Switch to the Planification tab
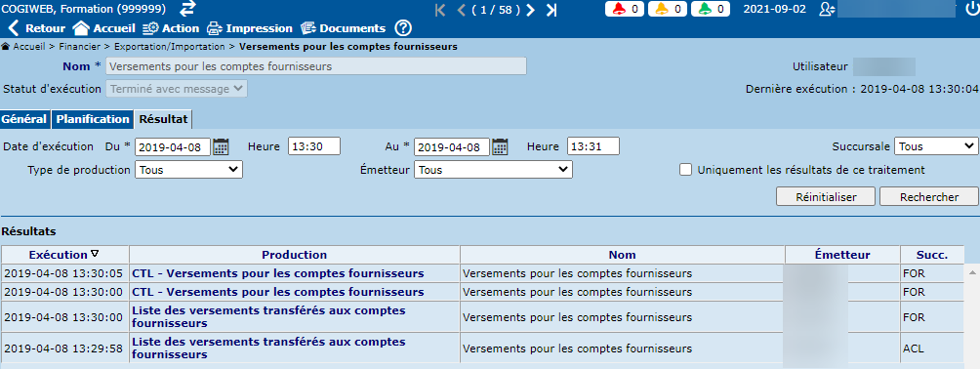 (92, 119)
